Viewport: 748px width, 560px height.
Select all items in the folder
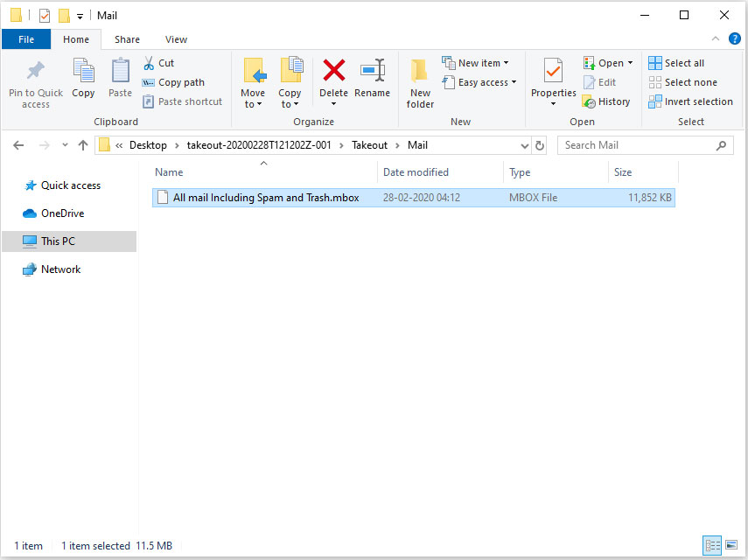[677, 62]
